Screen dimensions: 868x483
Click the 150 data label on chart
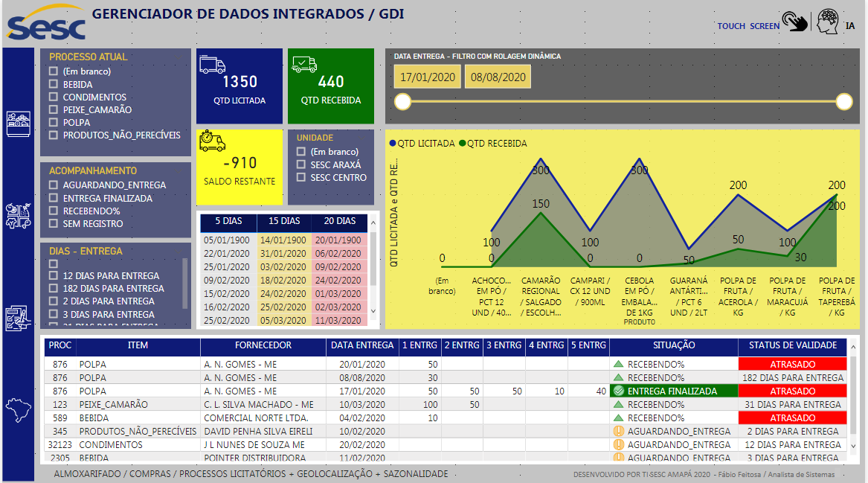[x=541, y=204]
